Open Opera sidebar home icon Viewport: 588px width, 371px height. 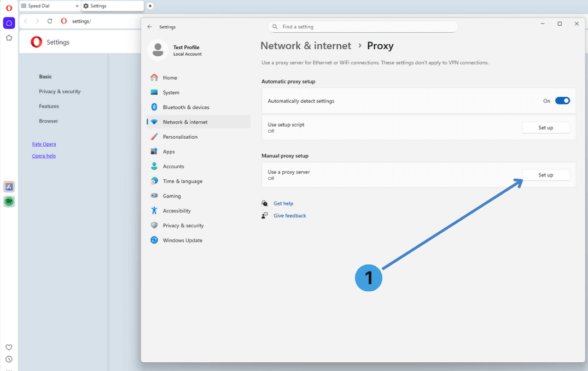click(9, 23)
